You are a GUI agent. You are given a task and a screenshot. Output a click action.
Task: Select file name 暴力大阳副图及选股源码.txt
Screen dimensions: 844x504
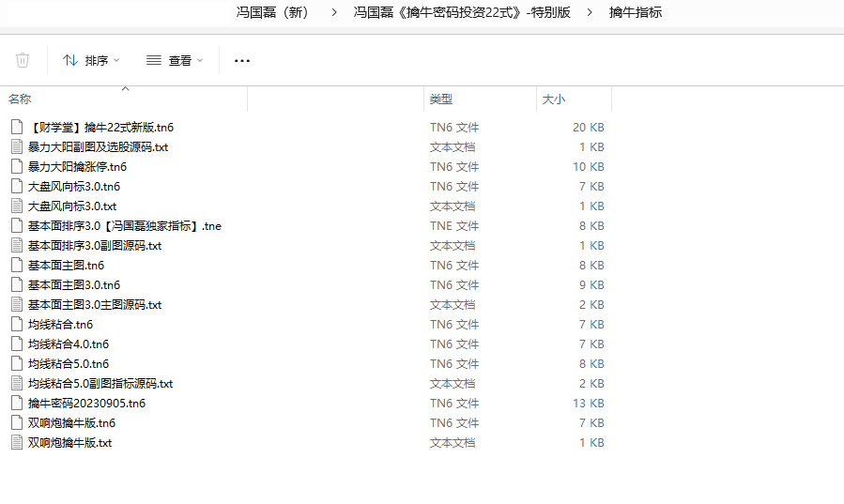[x=98, y=146]
